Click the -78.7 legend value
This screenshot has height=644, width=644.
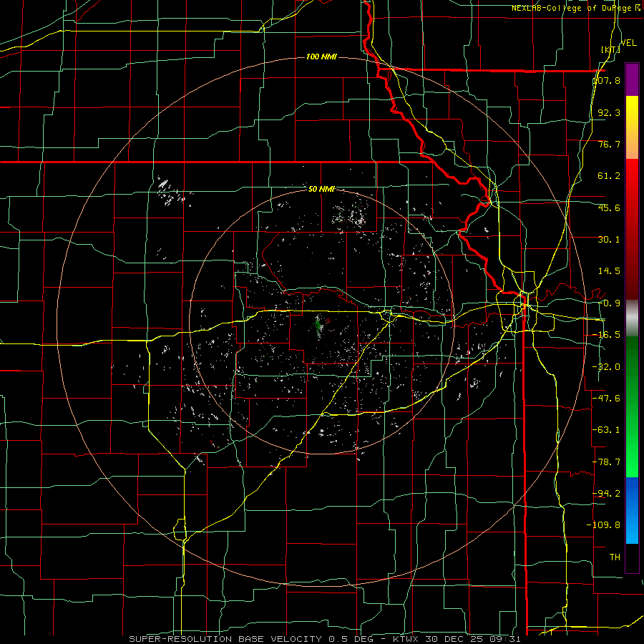pos(607,462)
